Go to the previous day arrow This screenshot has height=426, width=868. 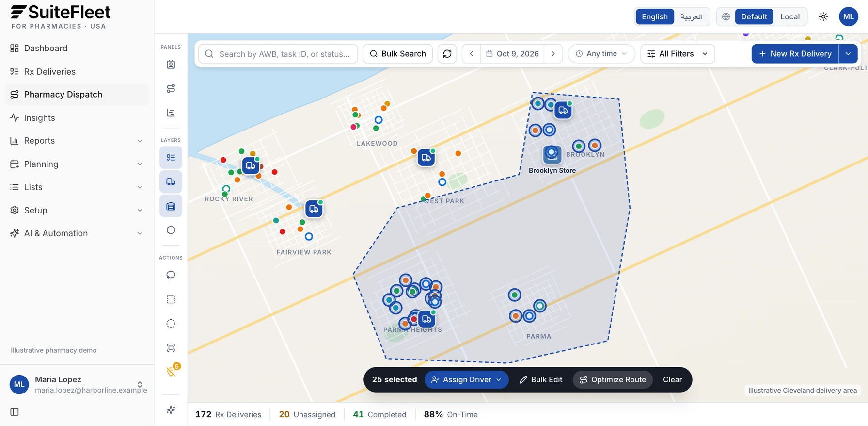coord(471,54)
